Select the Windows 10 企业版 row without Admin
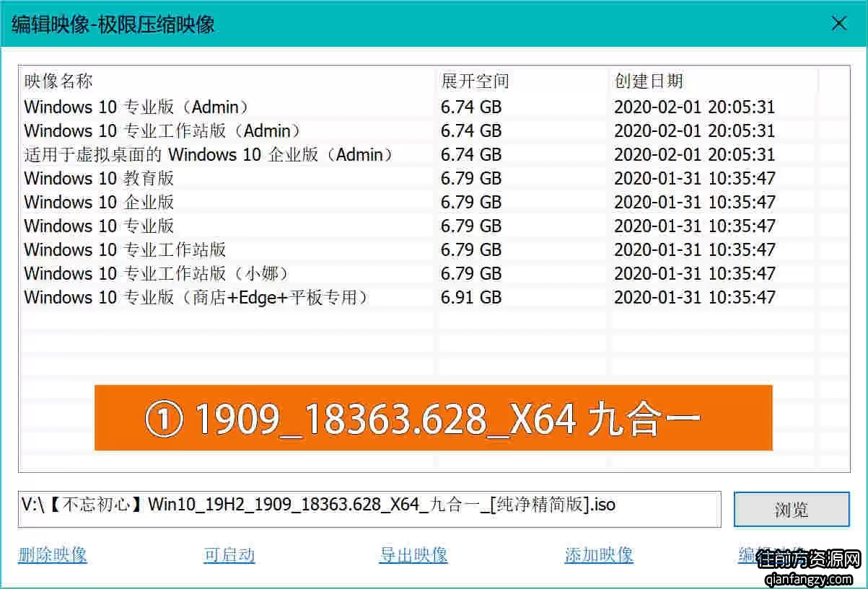The image size is (868, 589). click(x=99, y=202)
